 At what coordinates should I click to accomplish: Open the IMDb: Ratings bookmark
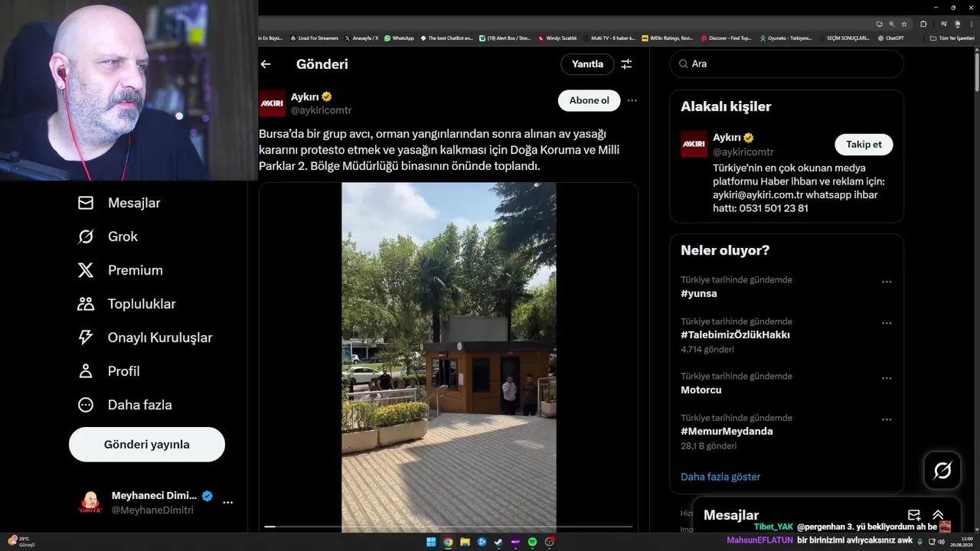click(x=668, y=37)
